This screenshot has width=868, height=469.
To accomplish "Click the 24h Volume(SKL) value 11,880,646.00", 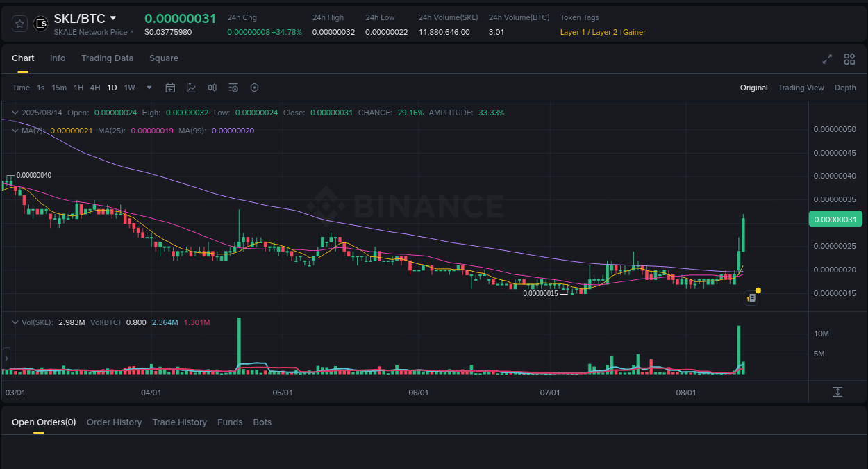I will tap(444, 32).
